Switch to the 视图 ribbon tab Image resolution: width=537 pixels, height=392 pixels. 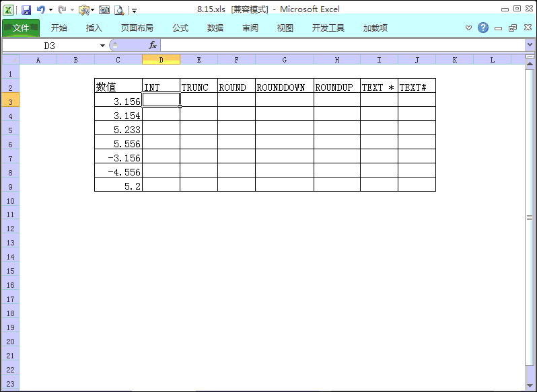tap(285, 28)
